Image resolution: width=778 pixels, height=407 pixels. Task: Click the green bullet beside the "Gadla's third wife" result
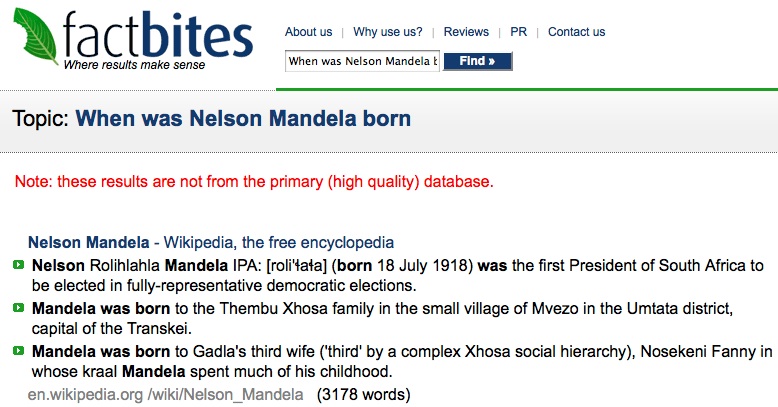coord(18,351)
